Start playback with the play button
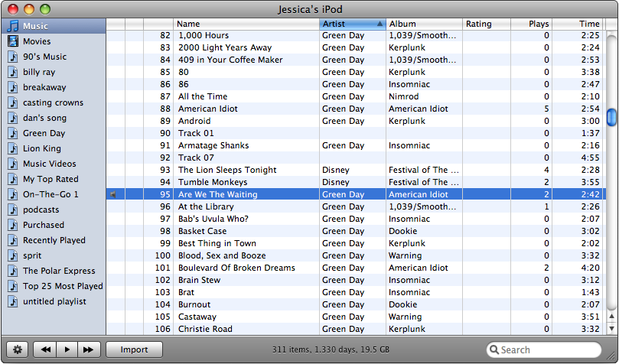The image size is (619, 364). 67,349
